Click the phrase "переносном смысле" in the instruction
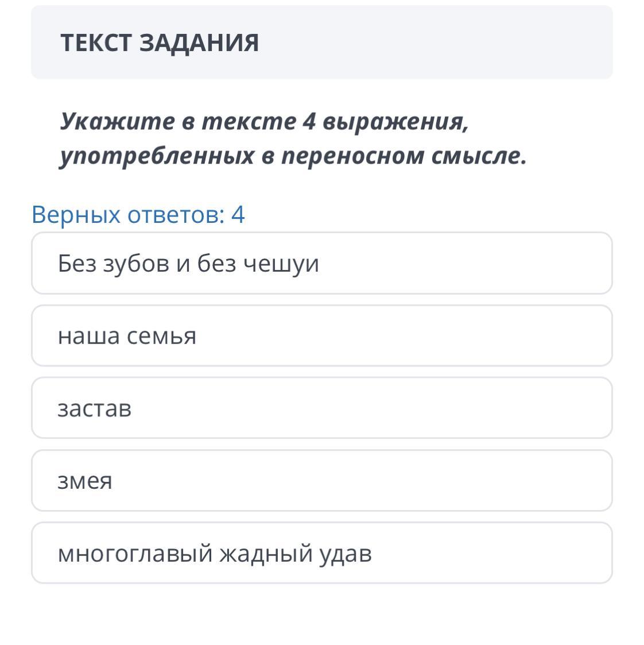The width and height of the screenshot is (644, 645). tap(404, 156)
